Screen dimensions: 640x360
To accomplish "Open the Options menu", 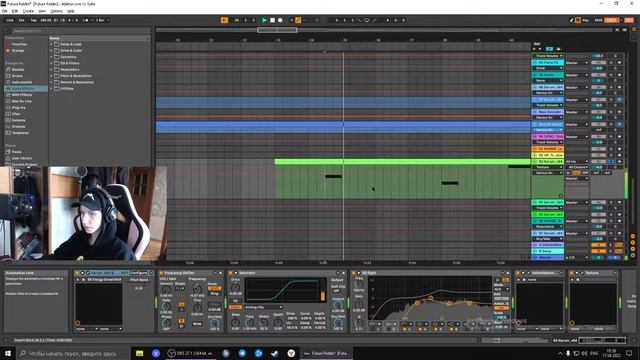I will [x=56, y=11].
